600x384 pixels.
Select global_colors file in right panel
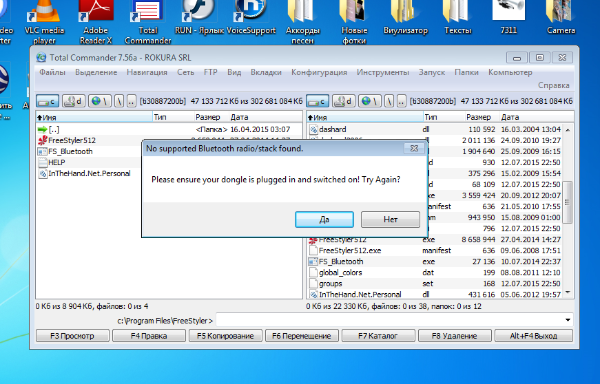(435, 273)
